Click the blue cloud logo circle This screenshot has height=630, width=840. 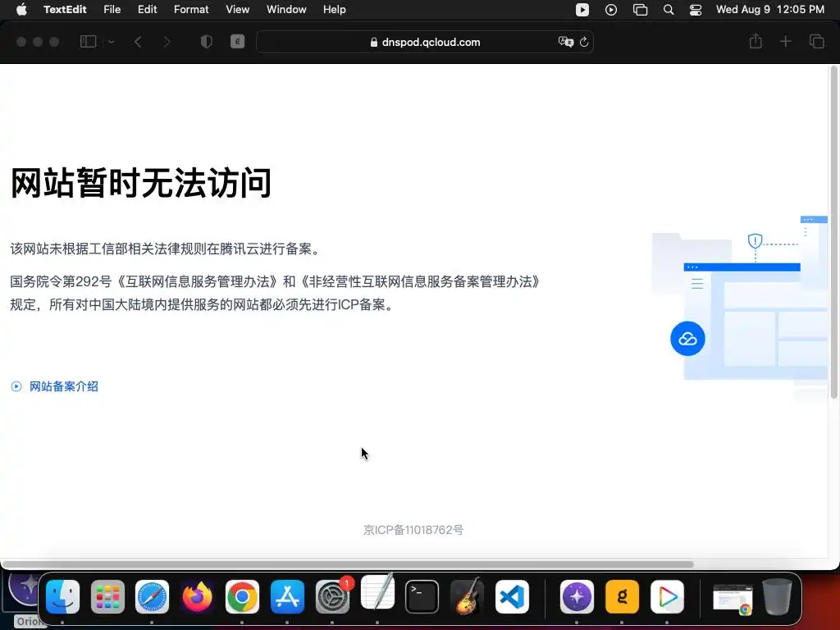click(x=687, y=339)
